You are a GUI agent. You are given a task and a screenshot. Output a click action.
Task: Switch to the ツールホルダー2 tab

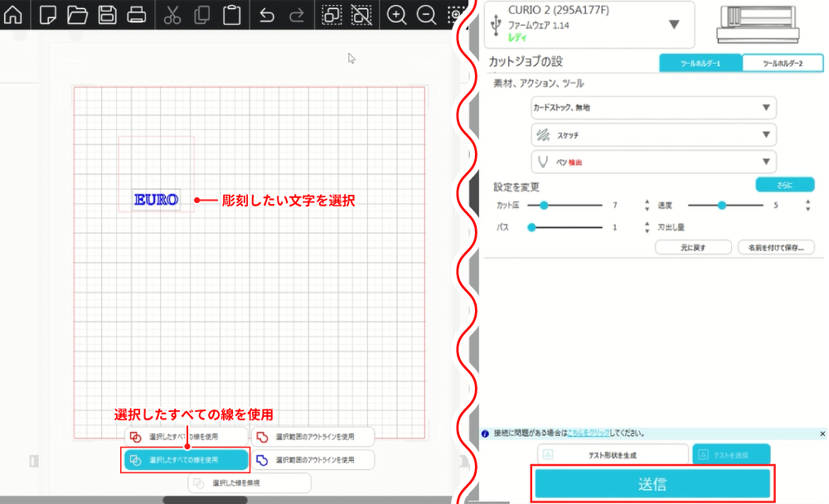coord(783,62)
